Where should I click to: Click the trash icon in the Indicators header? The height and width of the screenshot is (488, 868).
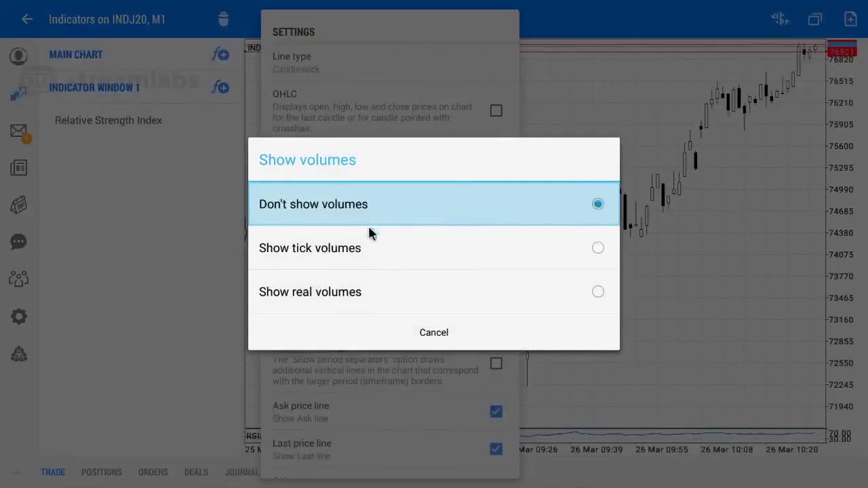tap(224, 19)
